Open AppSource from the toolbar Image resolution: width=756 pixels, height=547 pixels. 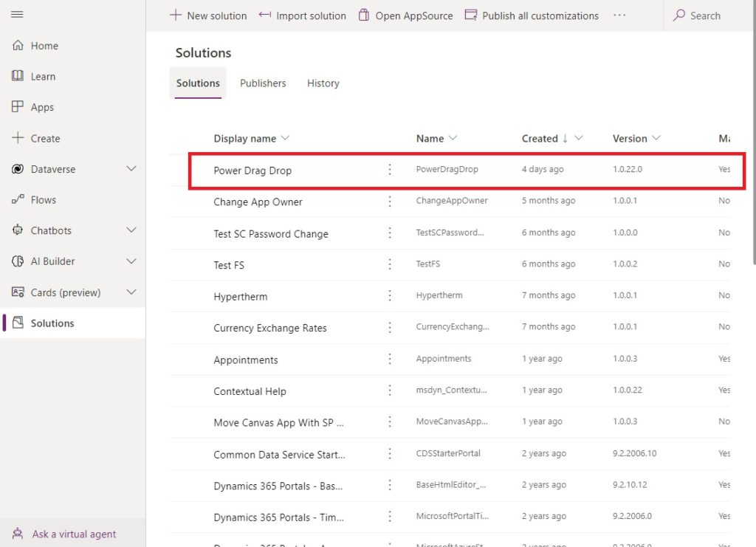pos(405,15)
